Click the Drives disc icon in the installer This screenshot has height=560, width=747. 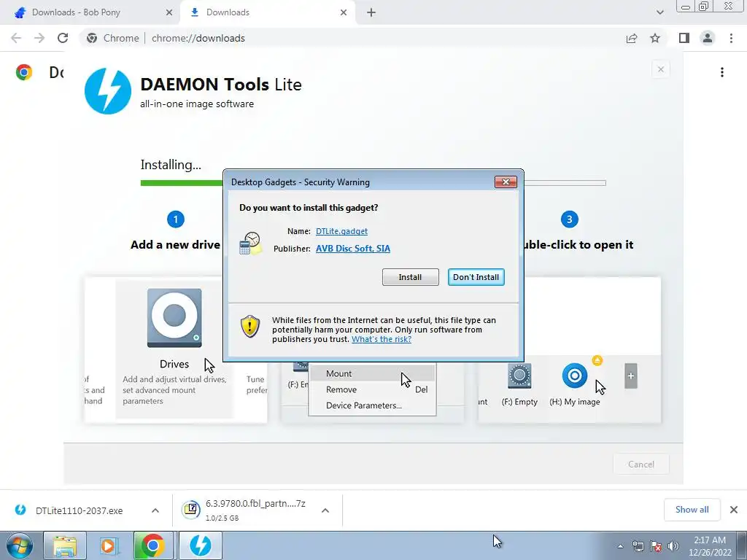(174, 318)
